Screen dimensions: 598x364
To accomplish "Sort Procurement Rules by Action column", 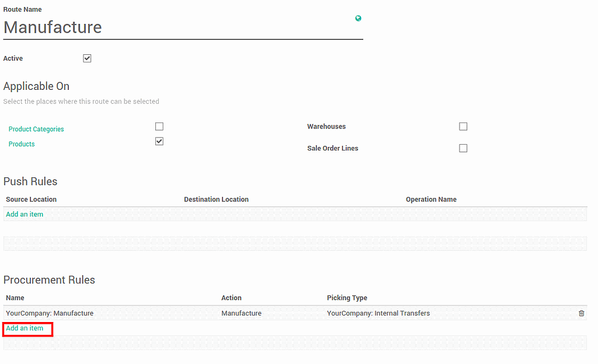I will click(231, 298).
